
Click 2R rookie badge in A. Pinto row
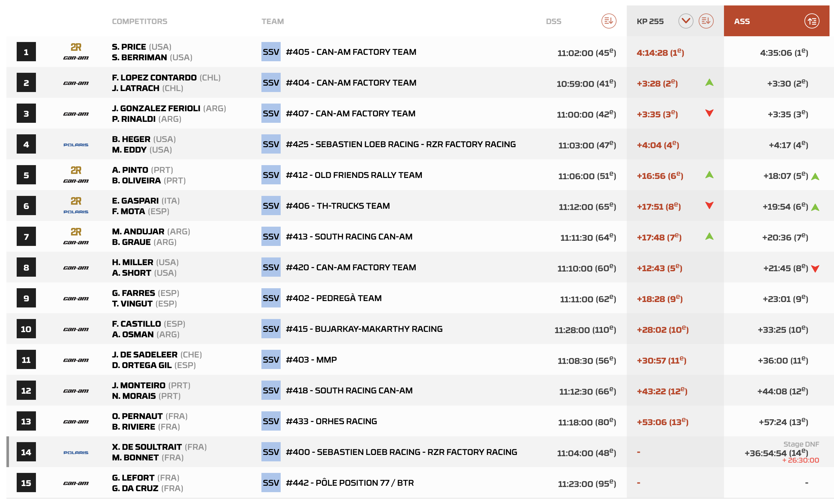(x=76, y=170)
